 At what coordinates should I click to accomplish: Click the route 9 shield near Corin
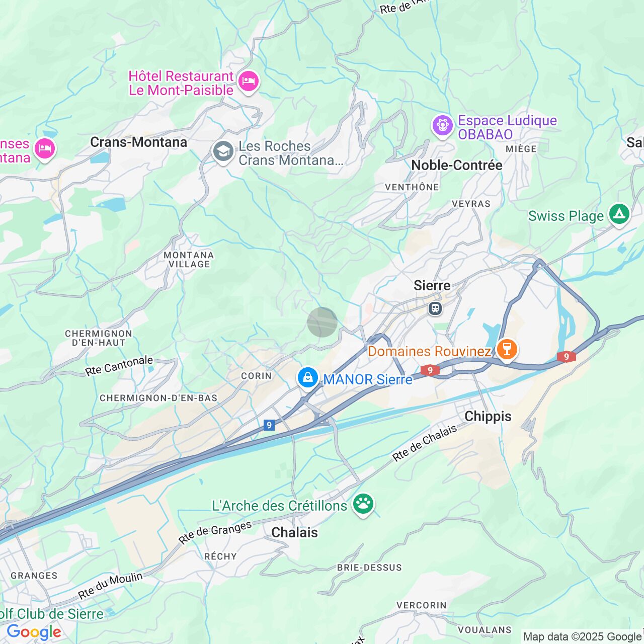269,425
